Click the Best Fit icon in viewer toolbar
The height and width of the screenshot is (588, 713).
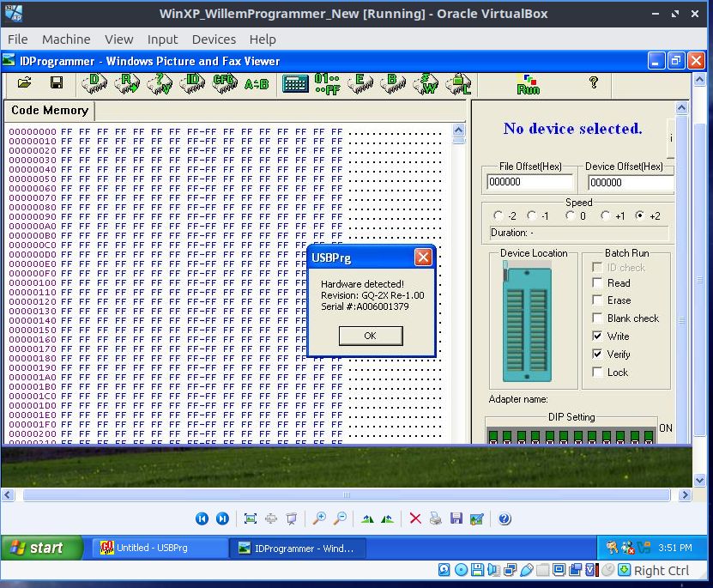coord(251,518)
